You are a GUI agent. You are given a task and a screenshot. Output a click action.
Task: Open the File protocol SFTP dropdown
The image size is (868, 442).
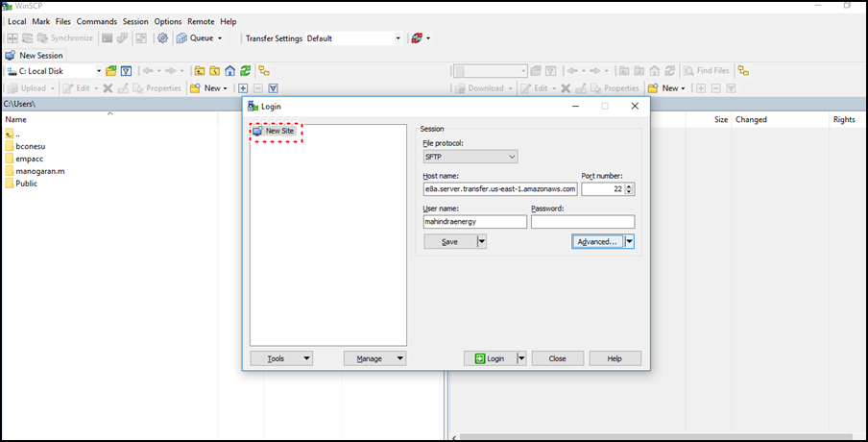[x=470, y=157]
